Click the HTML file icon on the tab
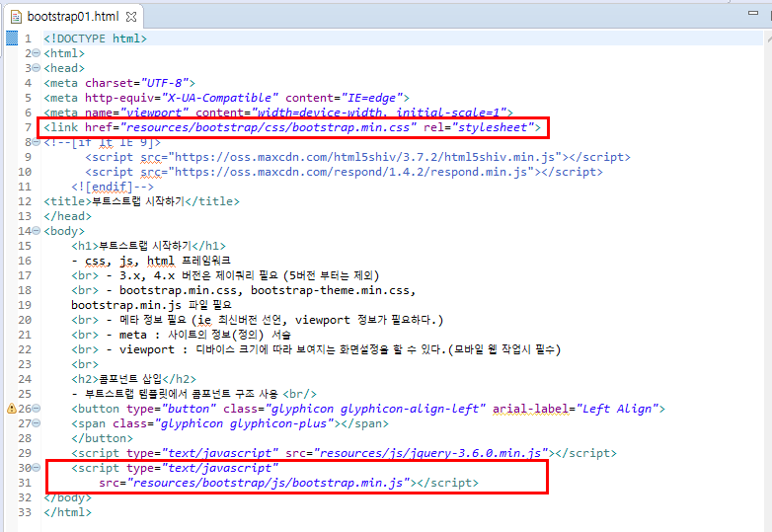This screenshot has width=772, height=532. pyautogui.click(x=16, y=17)
